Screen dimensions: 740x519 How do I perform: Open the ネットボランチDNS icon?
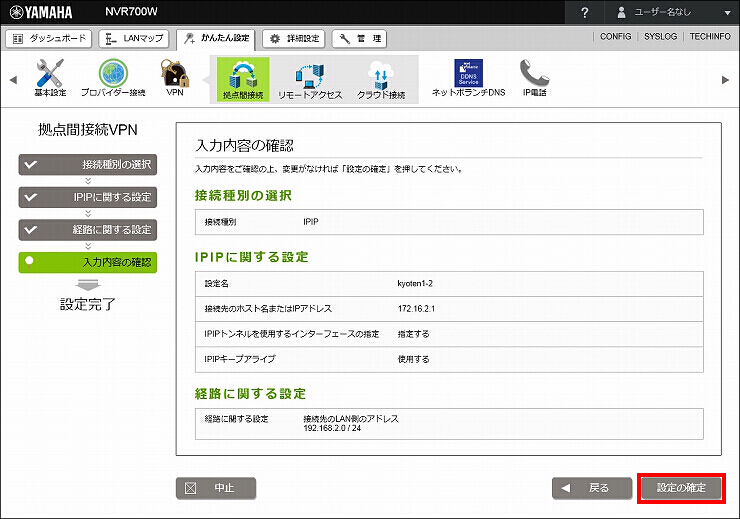(468, 78)
